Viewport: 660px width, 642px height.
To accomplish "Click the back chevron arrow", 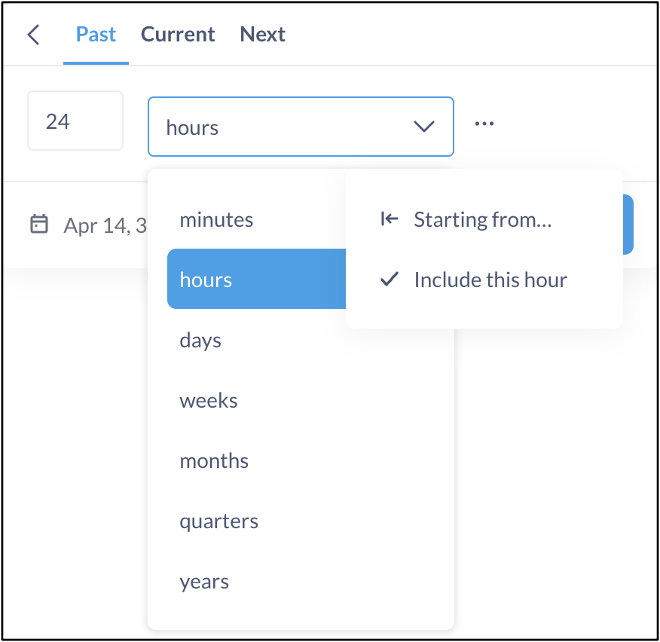I will coord(34,35).
